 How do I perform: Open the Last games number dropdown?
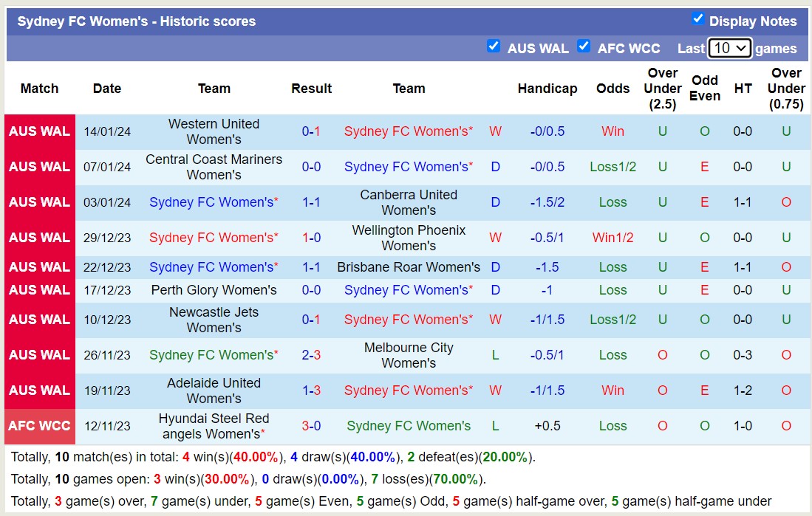click(x=729, y=47)
